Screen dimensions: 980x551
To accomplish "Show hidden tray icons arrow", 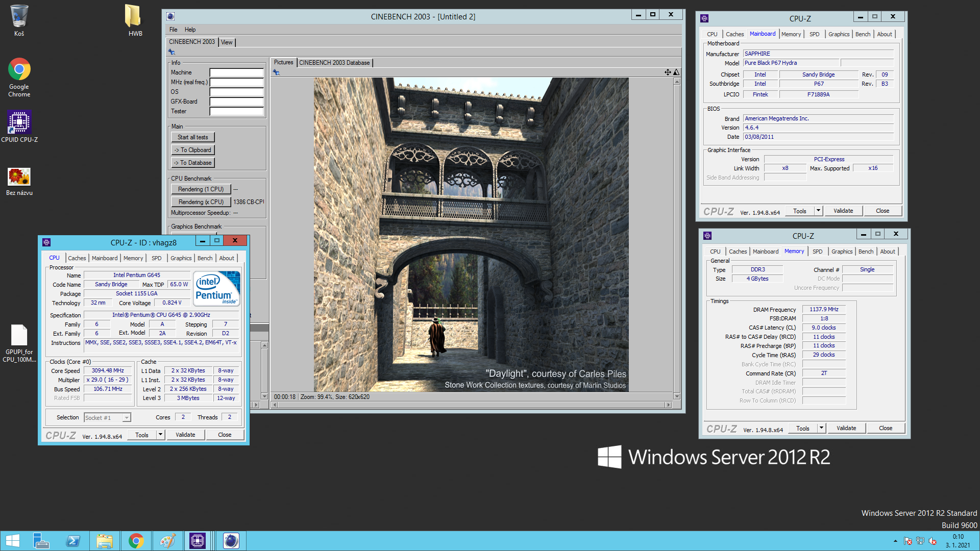I will (x=895, y=541).
